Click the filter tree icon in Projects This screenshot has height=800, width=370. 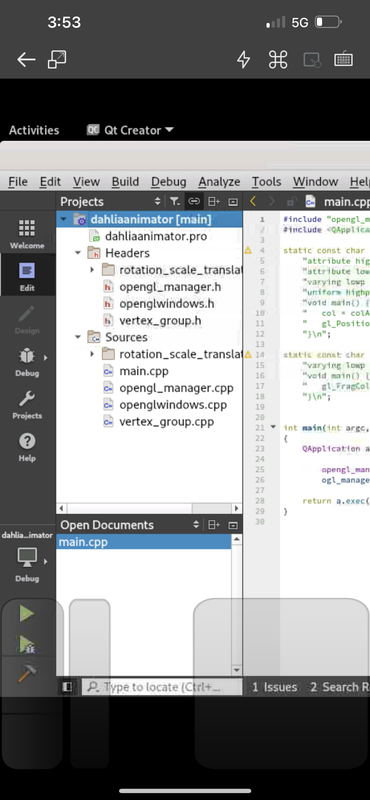point(175,201)
